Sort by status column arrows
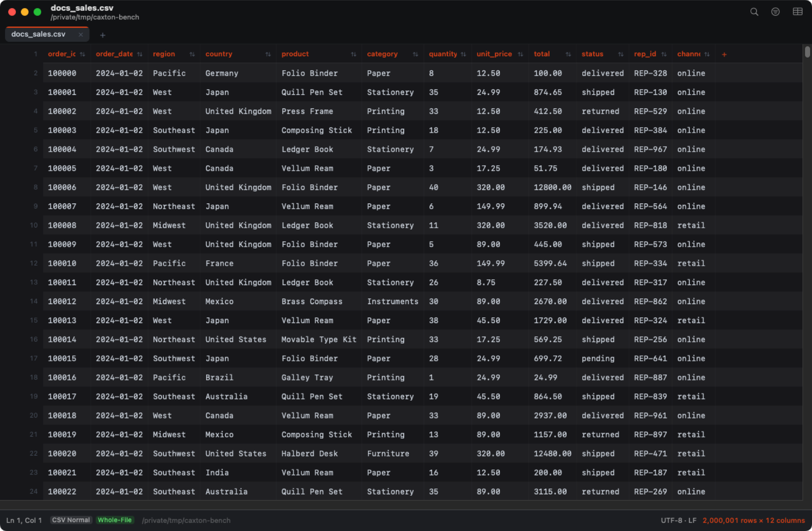 pos(621,54)
